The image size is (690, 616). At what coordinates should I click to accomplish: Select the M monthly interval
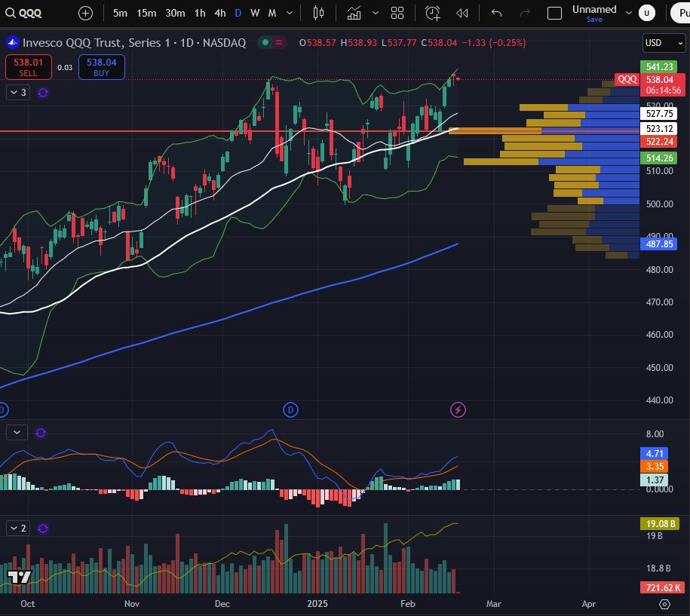pos(272,14)
